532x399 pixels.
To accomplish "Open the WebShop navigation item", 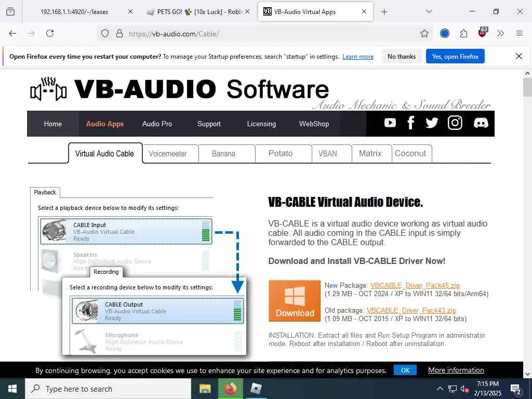I will (x=314, y=124).
